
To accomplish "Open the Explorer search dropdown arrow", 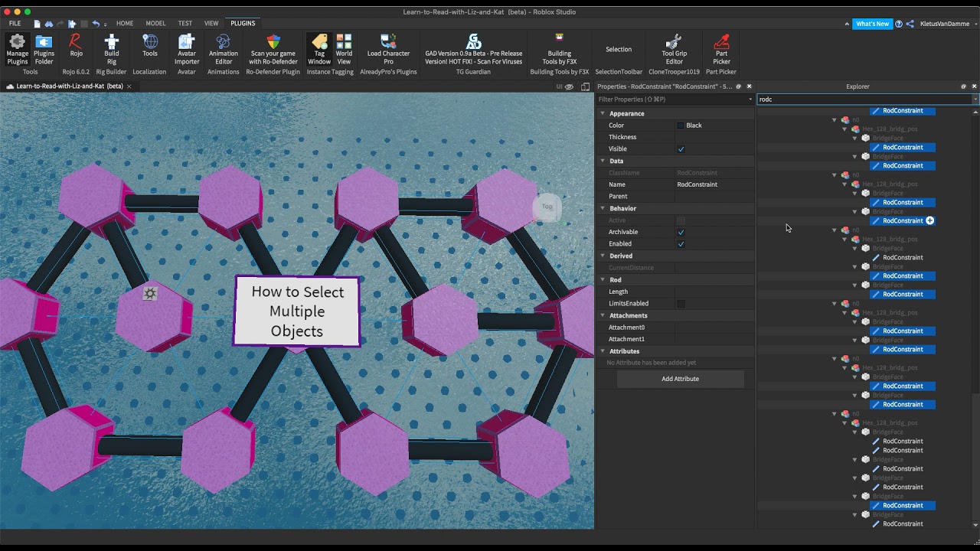I will 975,99.
